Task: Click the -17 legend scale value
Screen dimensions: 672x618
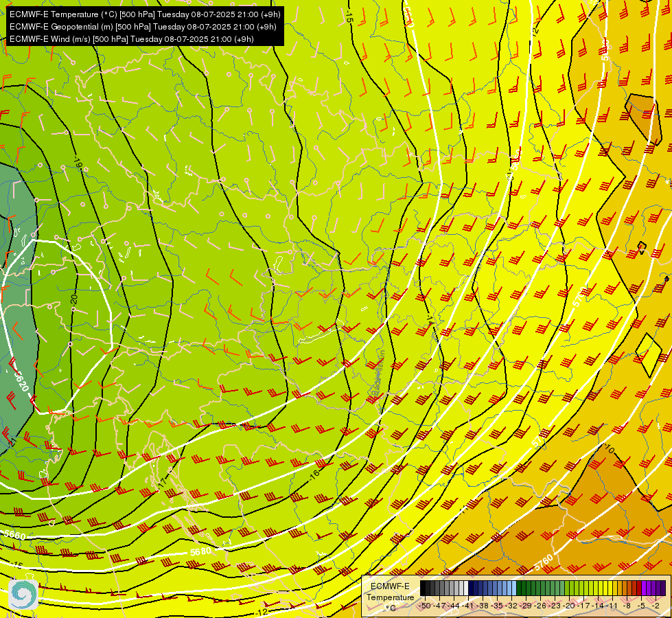Action: click(x=583, y=606)
